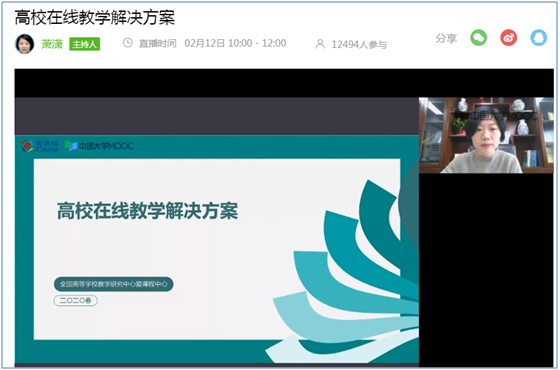This screenshot has width=560, height=370.
Task: Click the 全国高等学校教学研究中心 label on slide
Action: coord(114,284)
